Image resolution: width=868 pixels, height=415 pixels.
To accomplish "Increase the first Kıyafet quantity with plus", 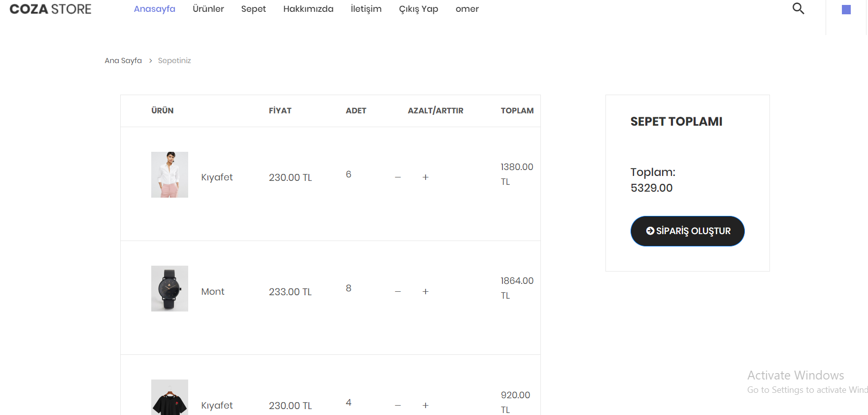I will click(425, 177).
